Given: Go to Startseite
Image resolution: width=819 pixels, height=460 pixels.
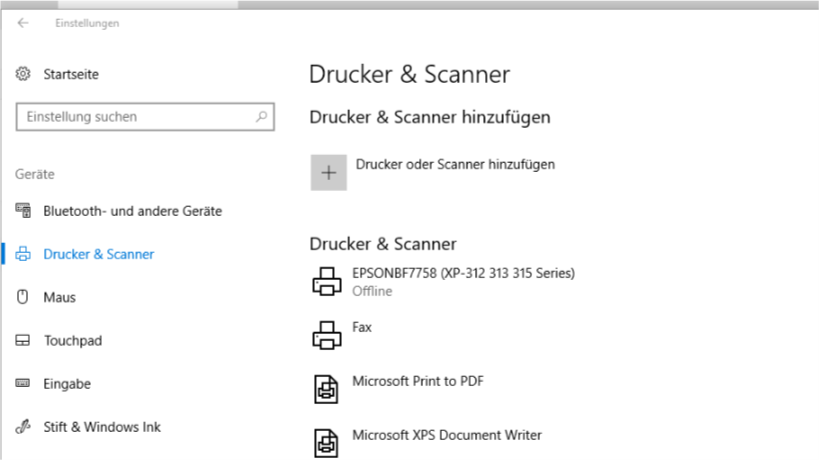Looking at the screenshot, I should pyautogui.click(x=71, y=74).
